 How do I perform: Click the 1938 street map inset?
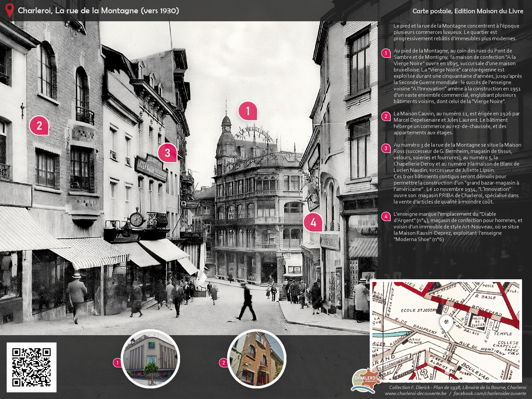click(x=446, y=331)
